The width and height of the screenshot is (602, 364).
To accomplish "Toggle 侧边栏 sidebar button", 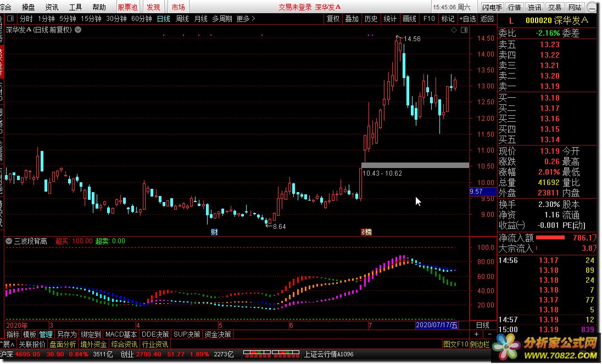I will click(x=480, y=344).
